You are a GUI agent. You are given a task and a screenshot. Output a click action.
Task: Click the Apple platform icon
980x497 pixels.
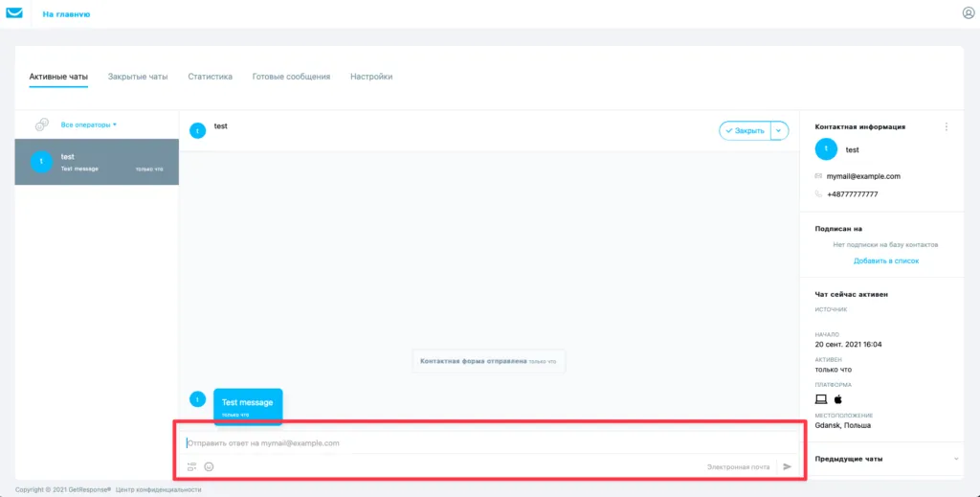click(x=838, y=399)
